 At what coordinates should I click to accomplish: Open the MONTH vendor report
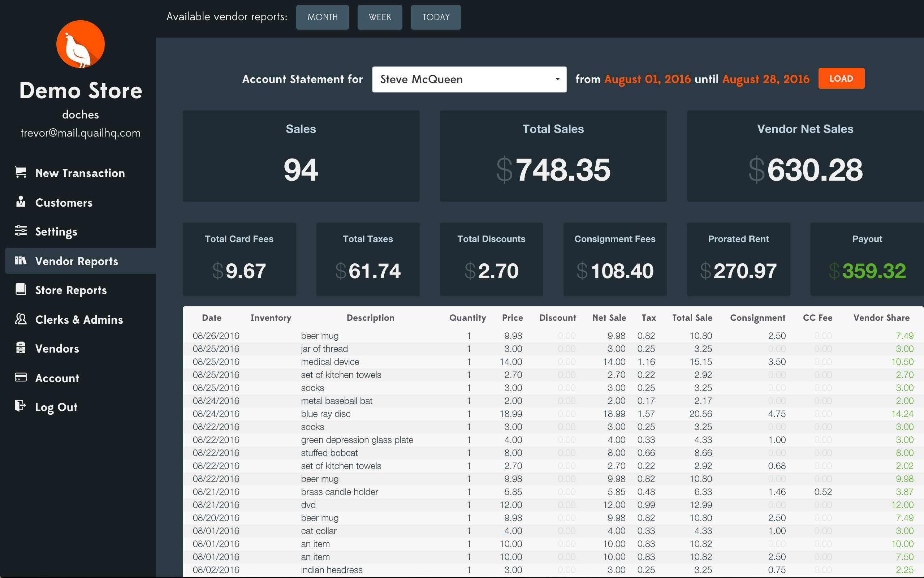(323, 17)
